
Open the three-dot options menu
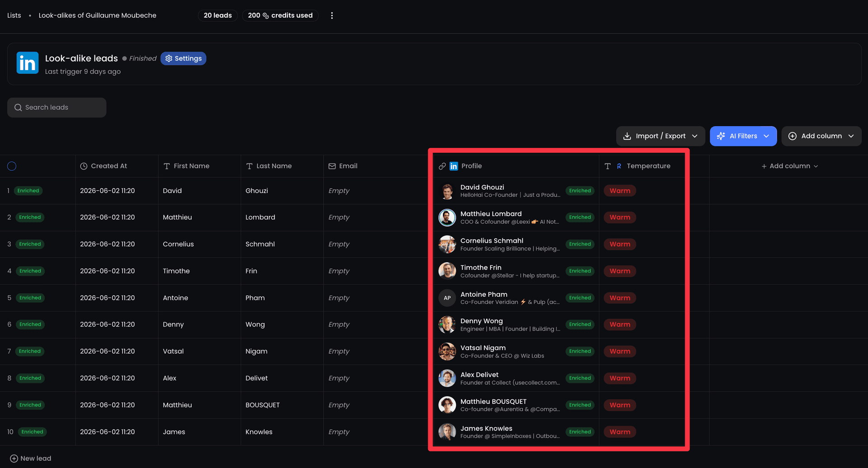[332, 15]
